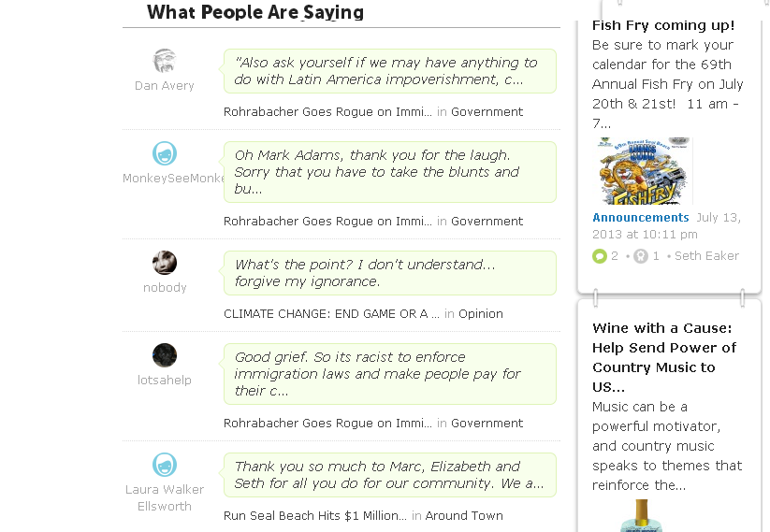
Task: Open the Opinion category link
Action: (x=480, y=314)
